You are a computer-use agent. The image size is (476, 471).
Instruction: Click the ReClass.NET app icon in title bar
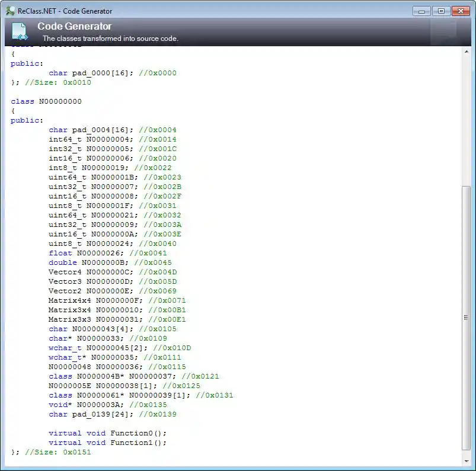click(11, 11)
